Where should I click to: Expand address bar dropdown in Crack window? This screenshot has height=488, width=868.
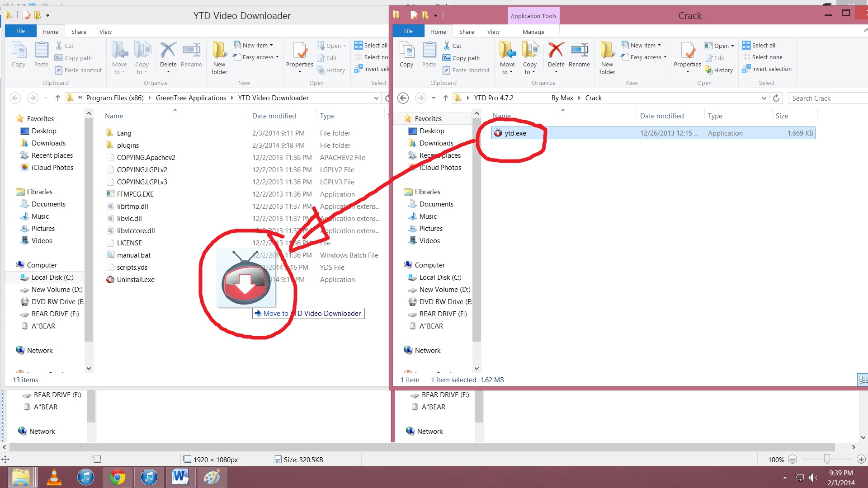pos(764,98)
